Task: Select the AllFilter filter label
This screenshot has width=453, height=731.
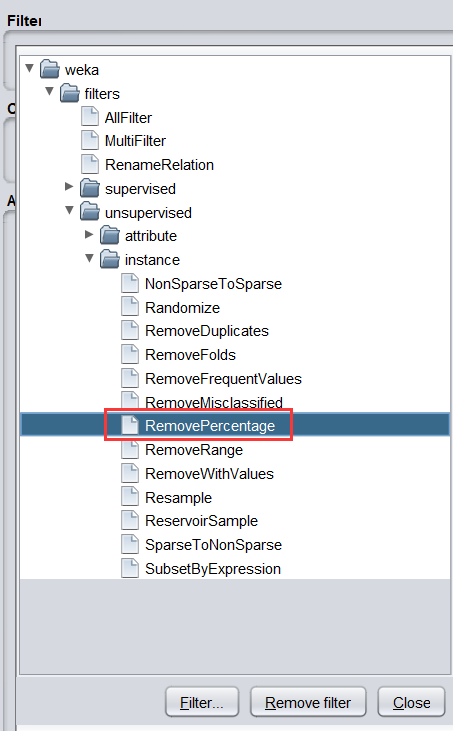Action: pos(128,117)
